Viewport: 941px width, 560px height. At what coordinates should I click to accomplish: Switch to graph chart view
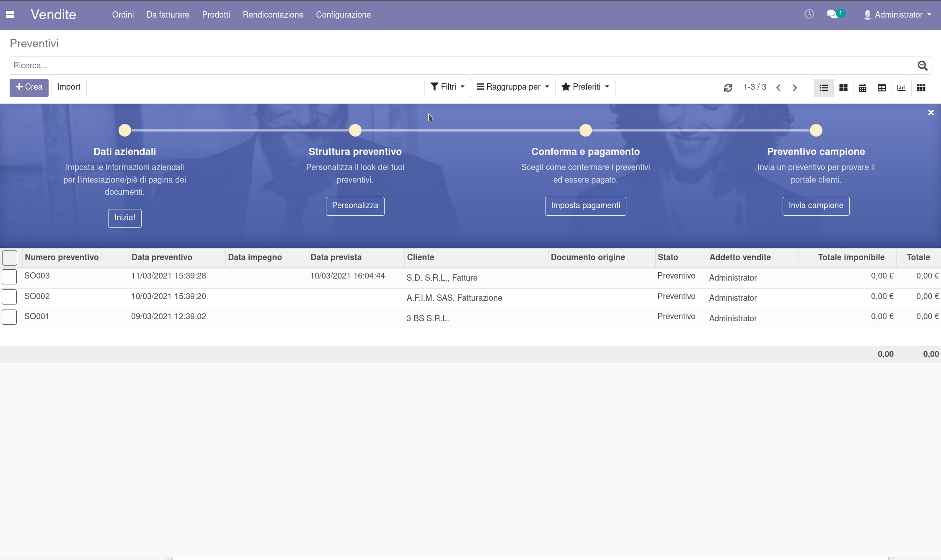[x=901, y=88]
